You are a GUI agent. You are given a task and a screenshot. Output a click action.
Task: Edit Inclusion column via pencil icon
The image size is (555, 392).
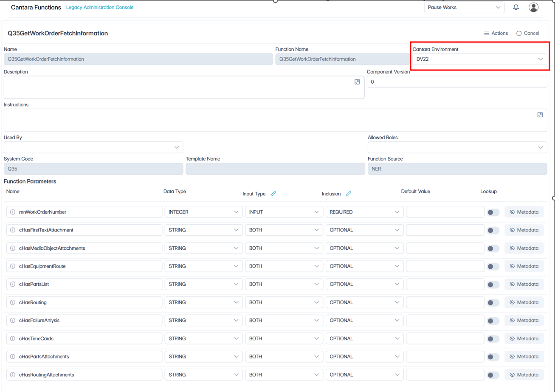[349, 194]
